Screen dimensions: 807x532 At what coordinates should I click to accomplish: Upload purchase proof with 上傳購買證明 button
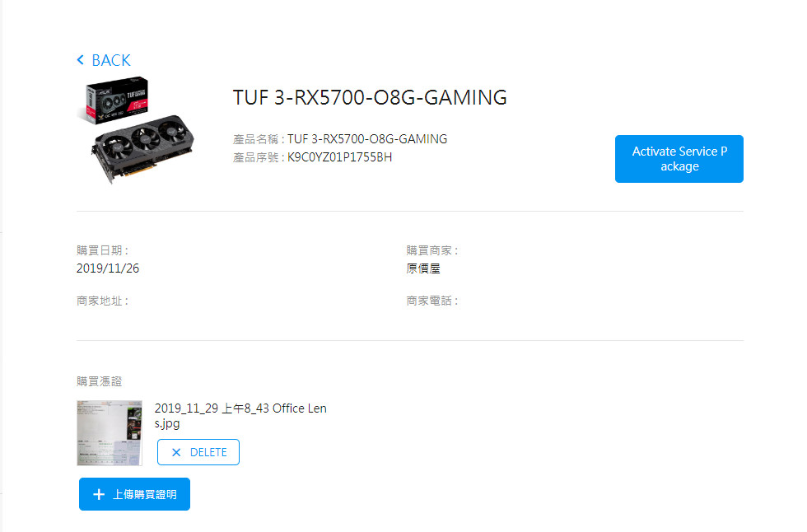(134, 494)
